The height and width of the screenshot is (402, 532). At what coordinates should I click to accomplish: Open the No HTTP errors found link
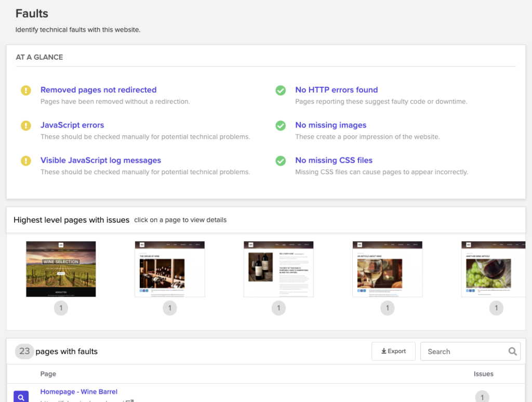[x=336, y=89]
